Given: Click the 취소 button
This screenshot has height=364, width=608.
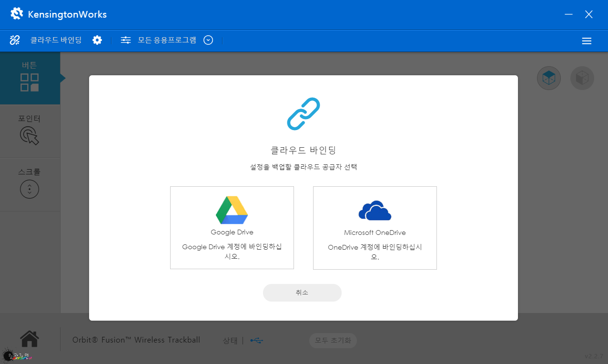Looking at the screenshot, I should pyautogui.click(x=302, y=293).
